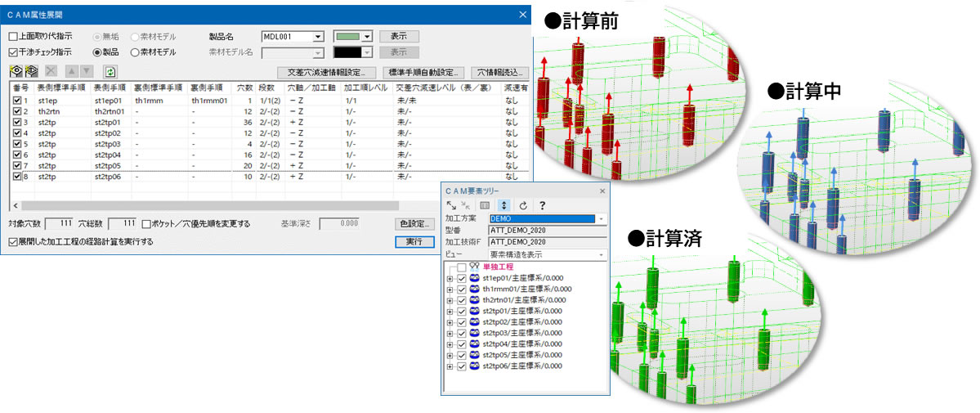Click the green refresh icon above the hole table

tap(110, 72)
